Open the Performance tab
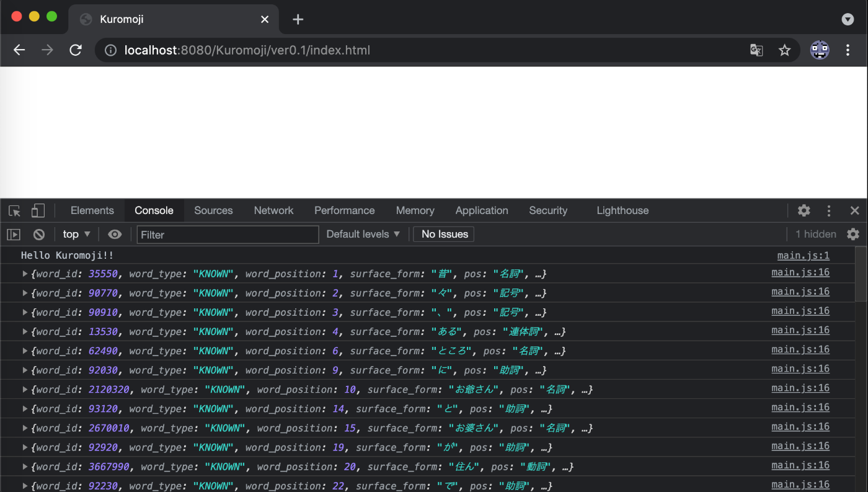The width and height of the screenshot is (868, 492). pyautogui.click(x=344, y=210)
